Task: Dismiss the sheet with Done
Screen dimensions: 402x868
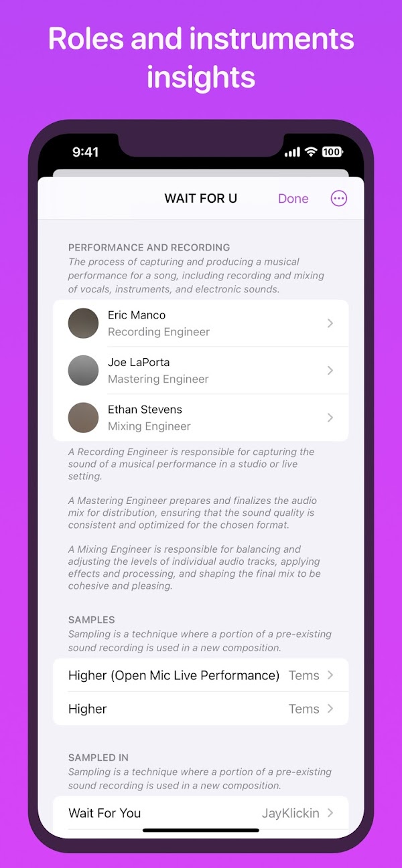Action: pyautogui.click(x=293, y=199)
